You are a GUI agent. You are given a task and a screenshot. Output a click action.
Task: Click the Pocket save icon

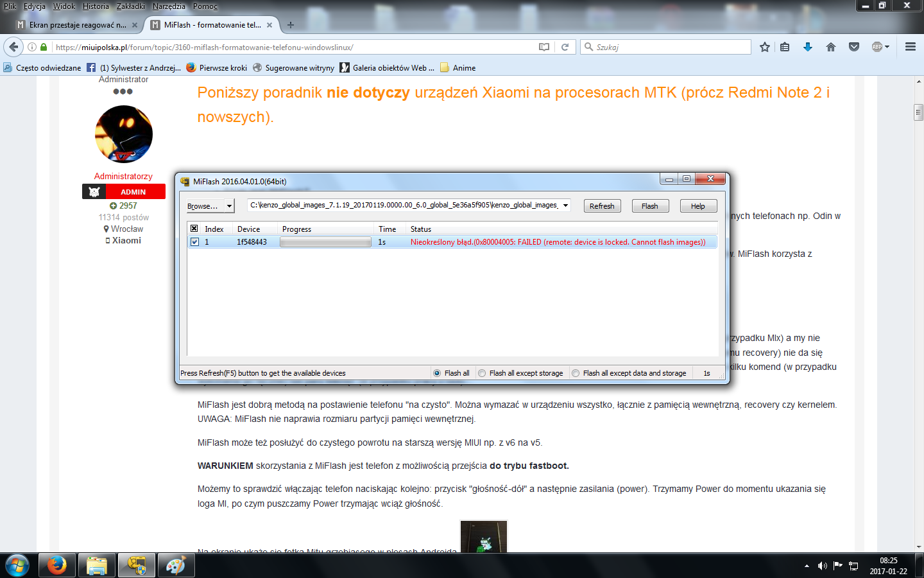(854, 47)
